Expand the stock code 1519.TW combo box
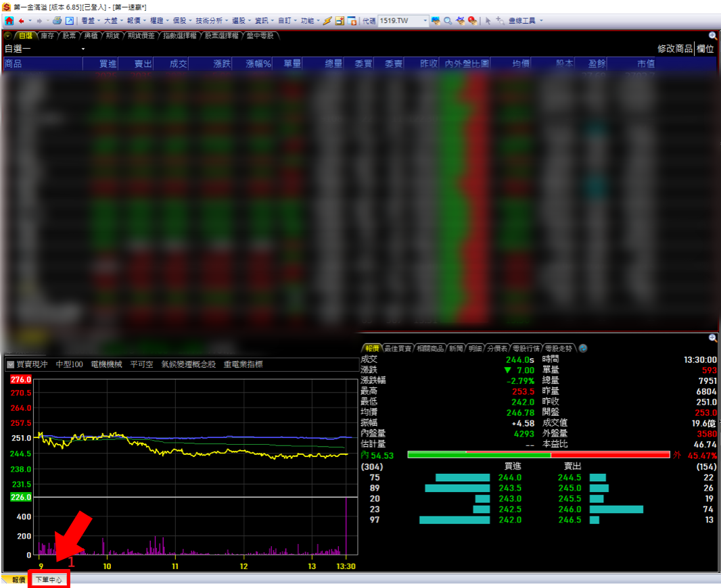 pyautogui.click(x=425, y=21)
